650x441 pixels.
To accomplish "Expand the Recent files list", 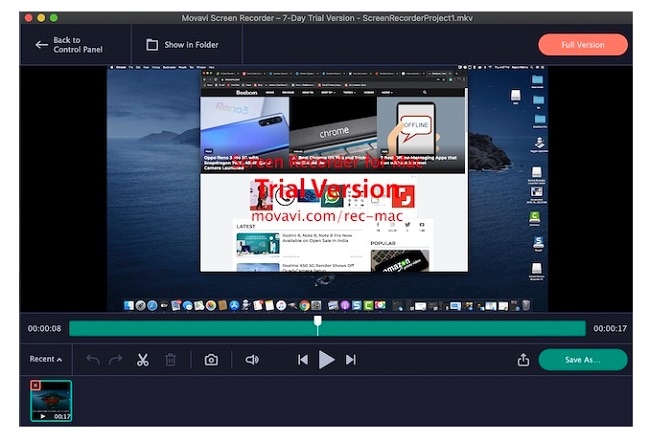I will click(46, 359).
